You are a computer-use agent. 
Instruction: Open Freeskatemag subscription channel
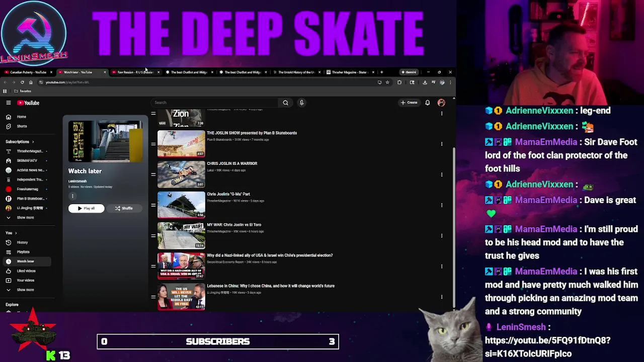pos(28,189)
